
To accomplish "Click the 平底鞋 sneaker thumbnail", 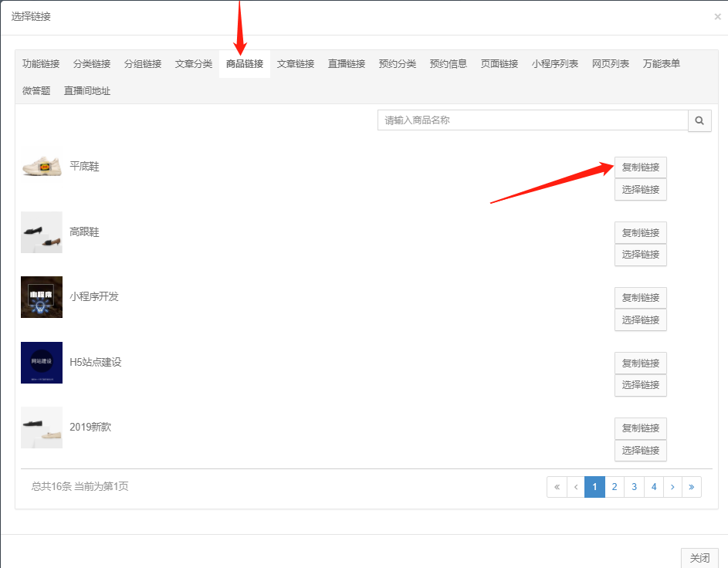I will tap(42, 167).
